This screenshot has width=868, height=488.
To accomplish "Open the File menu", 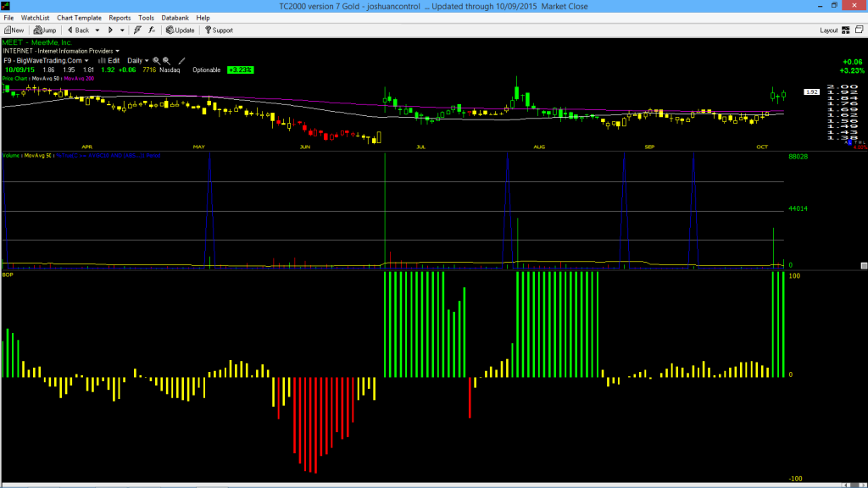I will pos(8,18).
